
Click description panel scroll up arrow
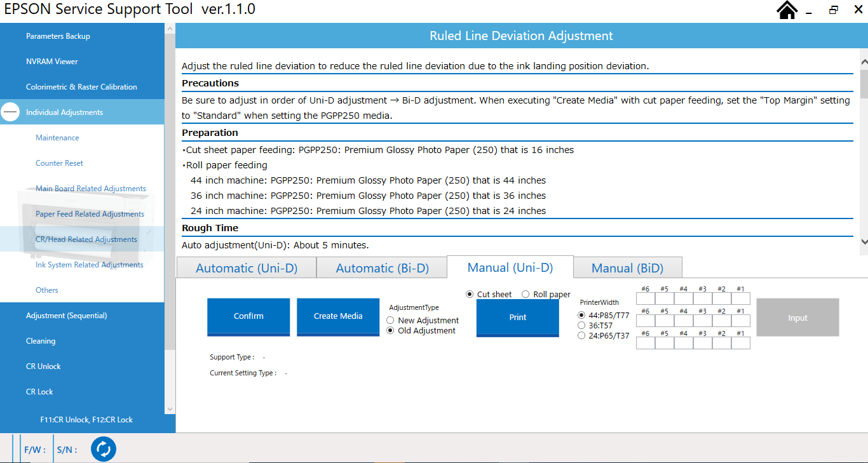(864, 62)
